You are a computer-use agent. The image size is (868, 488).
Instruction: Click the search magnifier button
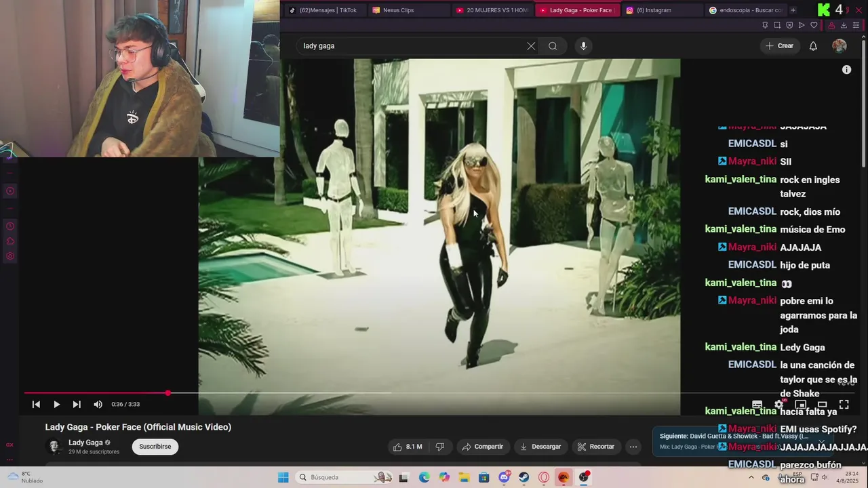click(553, 46)
